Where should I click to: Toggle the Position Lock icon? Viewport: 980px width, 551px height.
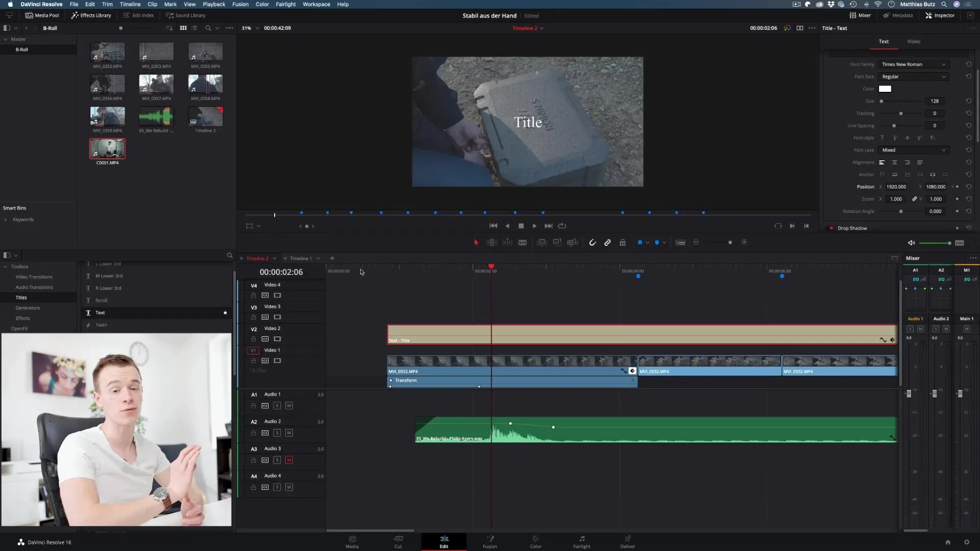click(623, 243)
